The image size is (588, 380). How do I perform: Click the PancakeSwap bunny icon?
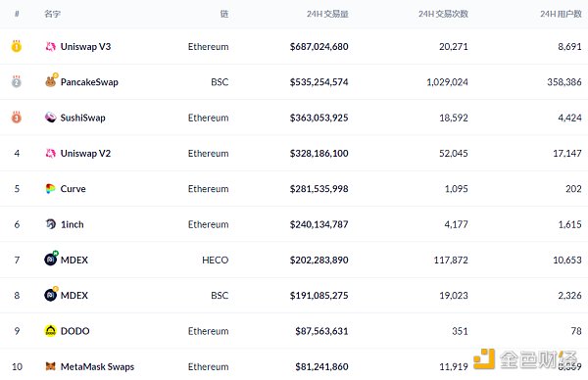tap(51, 80)
